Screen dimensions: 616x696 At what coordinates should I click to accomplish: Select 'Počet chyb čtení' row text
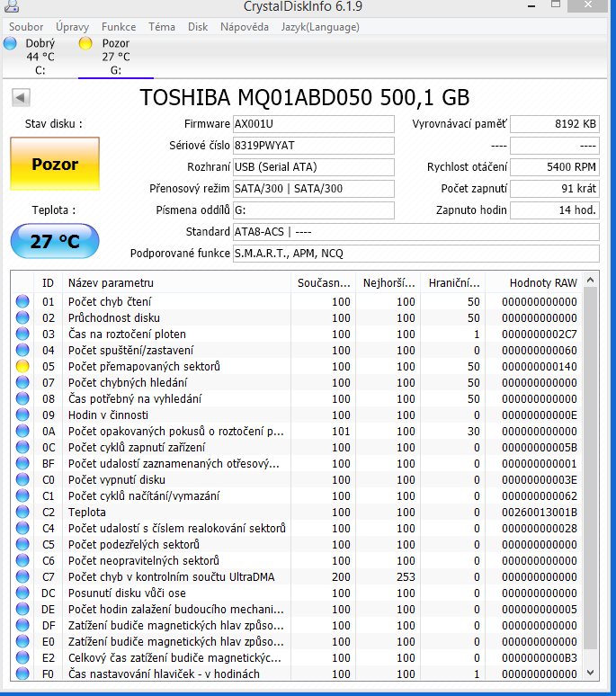pyautogui.click(x=110, y=302)
